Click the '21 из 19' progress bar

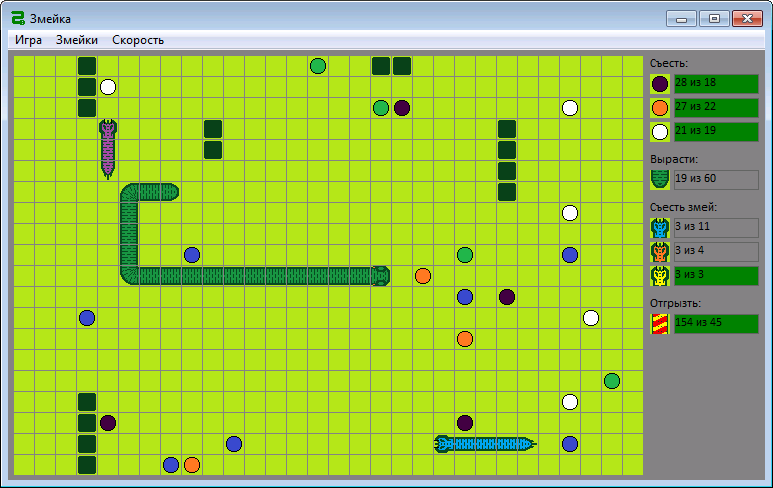click(x=716, y=132)
